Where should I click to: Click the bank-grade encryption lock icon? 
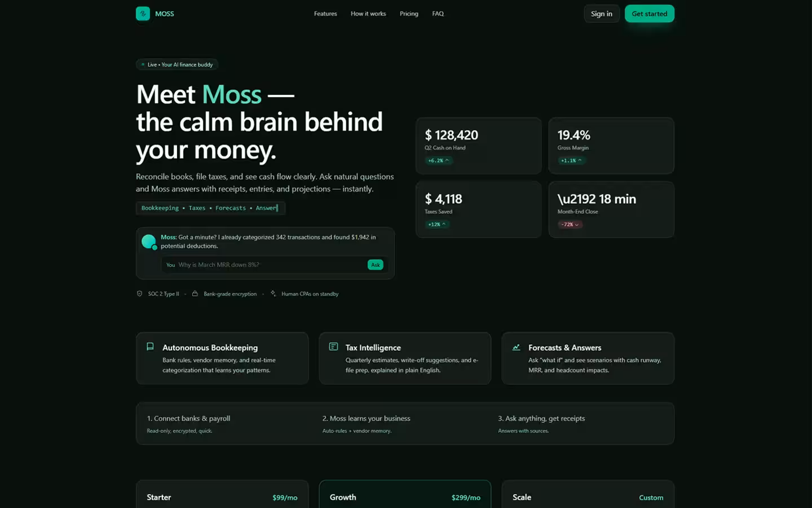(x=195, y=294)
